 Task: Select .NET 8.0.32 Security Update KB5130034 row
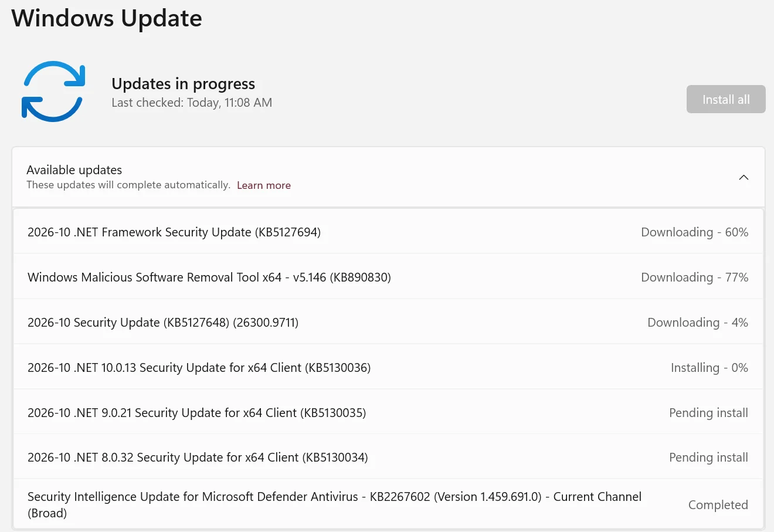click(388, 457)
